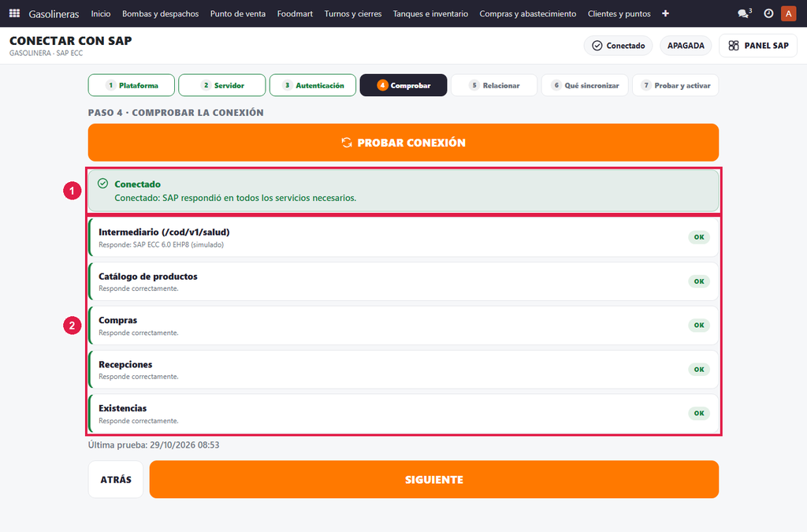Click the Probar conexión button
Screen dimensions: 807x532
point(403,143)
